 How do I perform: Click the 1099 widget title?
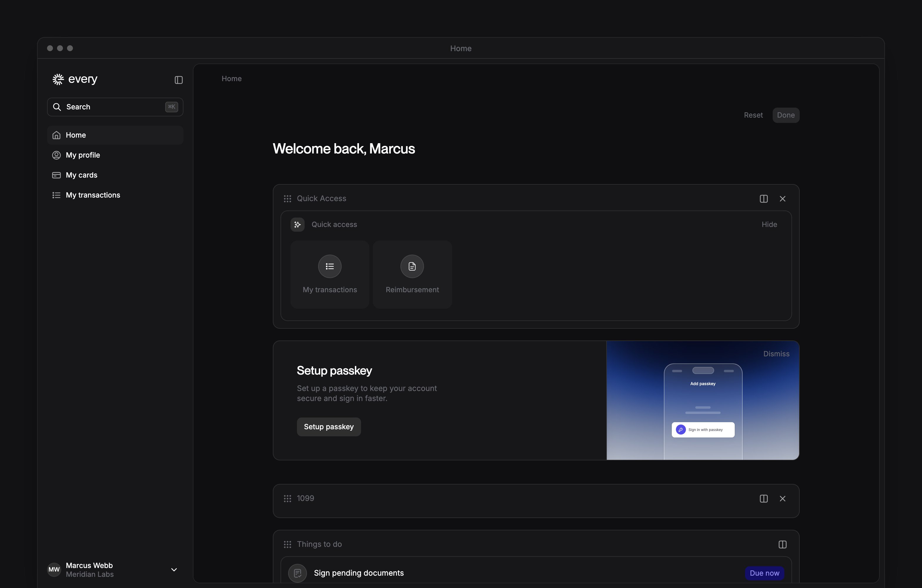click(305, 498)
